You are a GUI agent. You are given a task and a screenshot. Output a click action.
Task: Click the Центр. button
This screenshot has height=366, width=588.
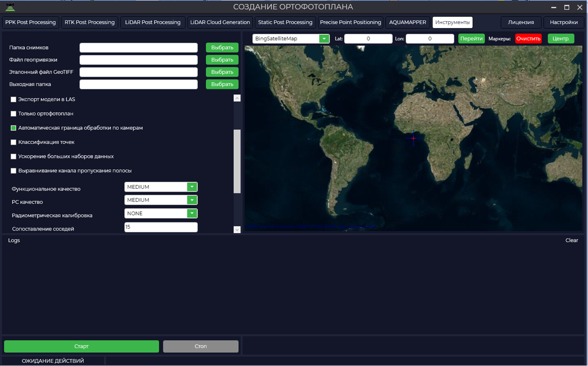click(561, 39)
